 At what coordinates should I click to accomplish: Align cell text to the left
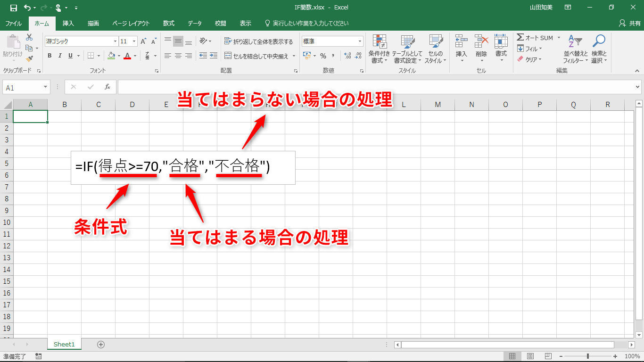(168, 56)
